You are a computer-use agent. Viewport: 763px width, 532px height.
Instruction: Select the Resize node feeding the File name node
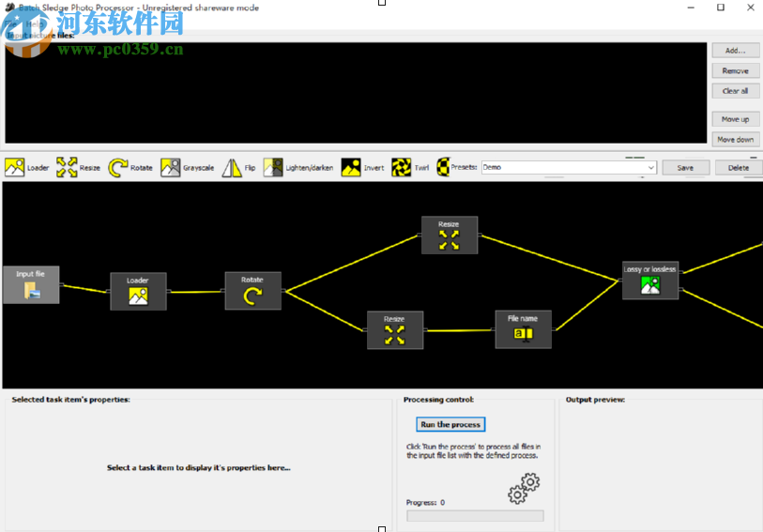click(x=395, y=330)
